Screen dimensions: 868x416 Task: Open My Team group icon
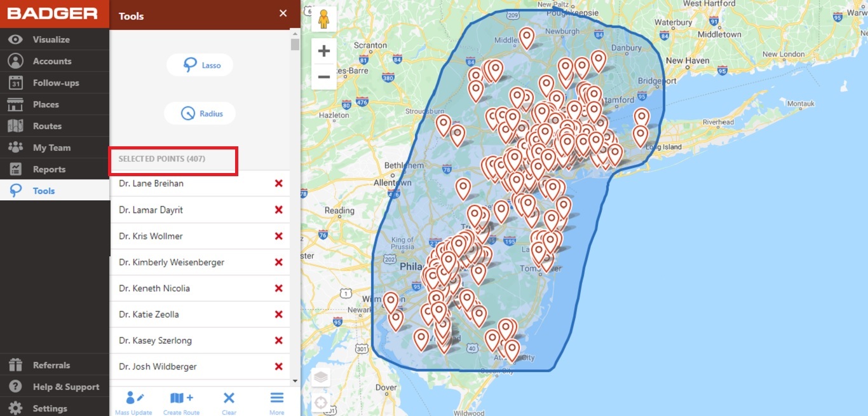16,148
